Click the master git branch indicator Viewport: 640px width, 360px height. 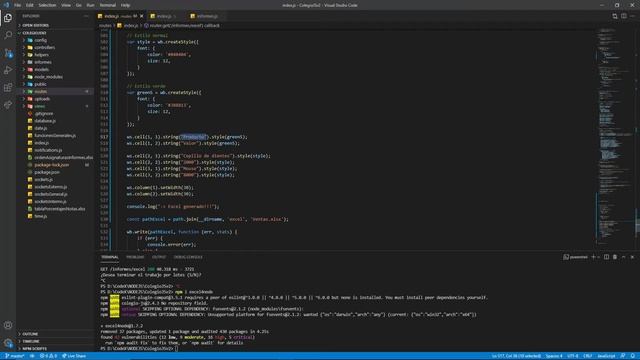pyautogui.click(x=15, y=356)
